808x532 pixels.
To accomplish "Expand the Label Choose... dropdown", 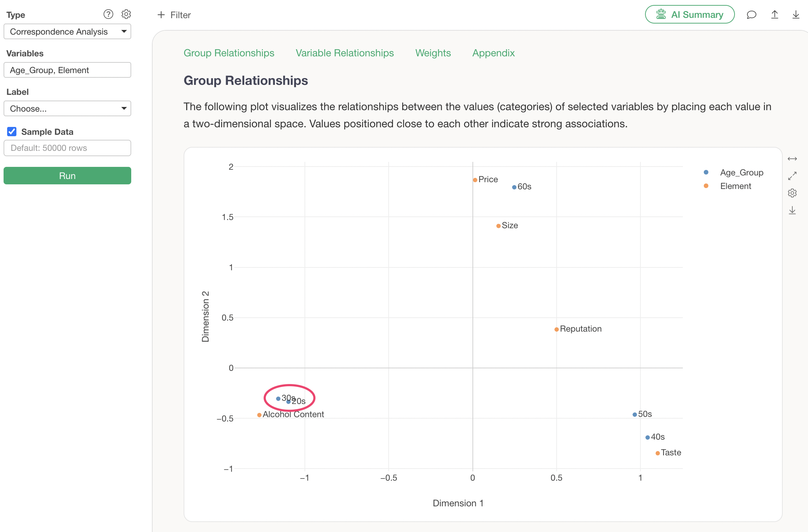I will coord(67,109).
